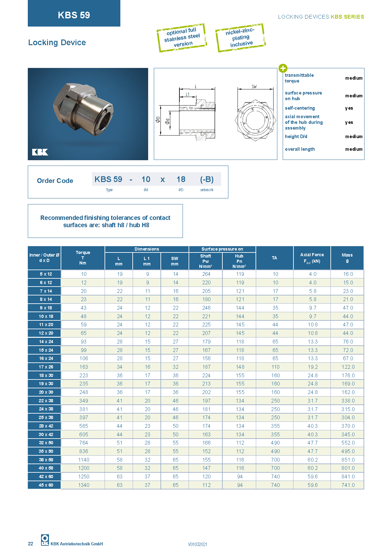The height and width of the screenshot is (558, 392).
Task: Click the recommended finishing tolerances note
Action: tap(105, 221)
